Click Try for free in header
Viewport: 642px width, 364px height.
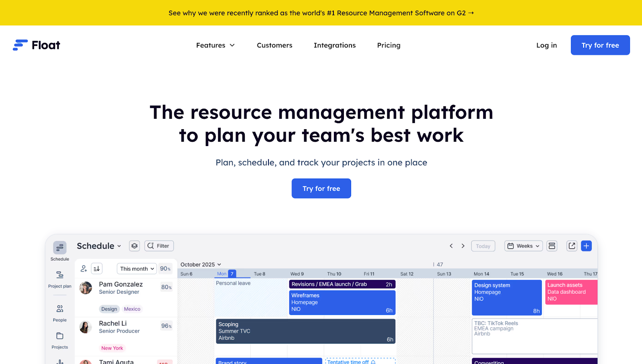[x=600, y=45]
